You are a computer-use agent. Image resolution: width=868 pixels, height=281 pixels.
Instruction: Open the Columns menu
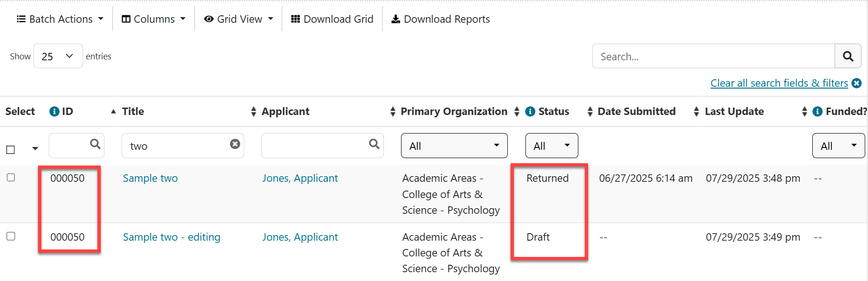pos(154,19)
